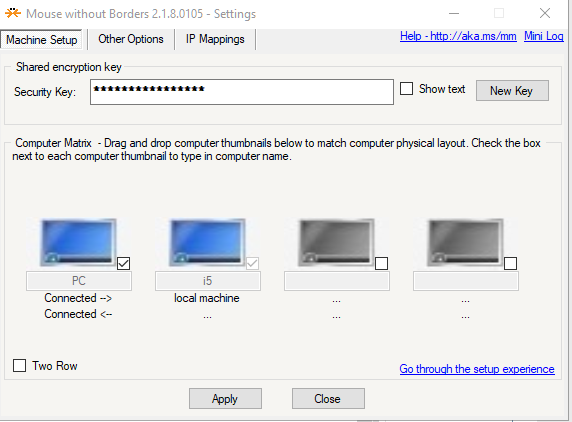Screen dimensions: 572x422
Task: Select the Machine Setup tab
Action: (42, 39)
